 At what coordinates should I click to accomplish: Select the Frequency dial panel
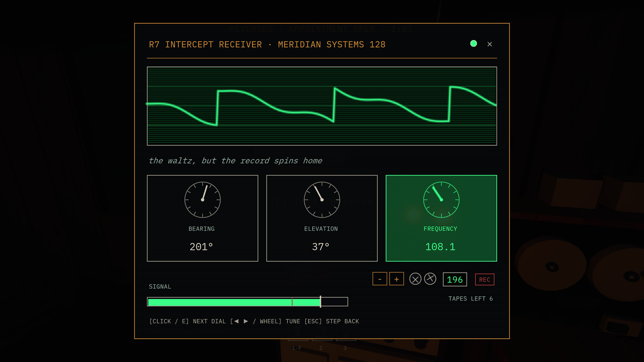441,218
